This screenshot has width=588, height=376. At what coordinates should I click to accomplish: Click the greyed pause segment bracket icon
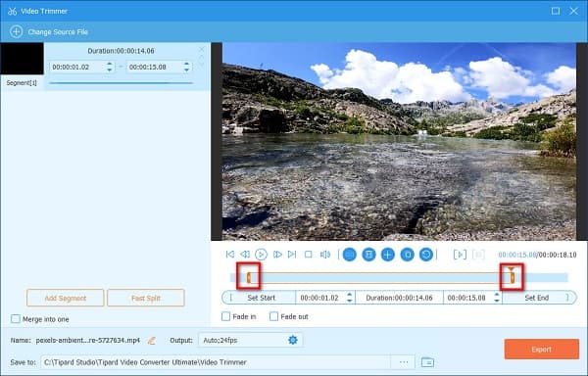[x=478, y=255]
